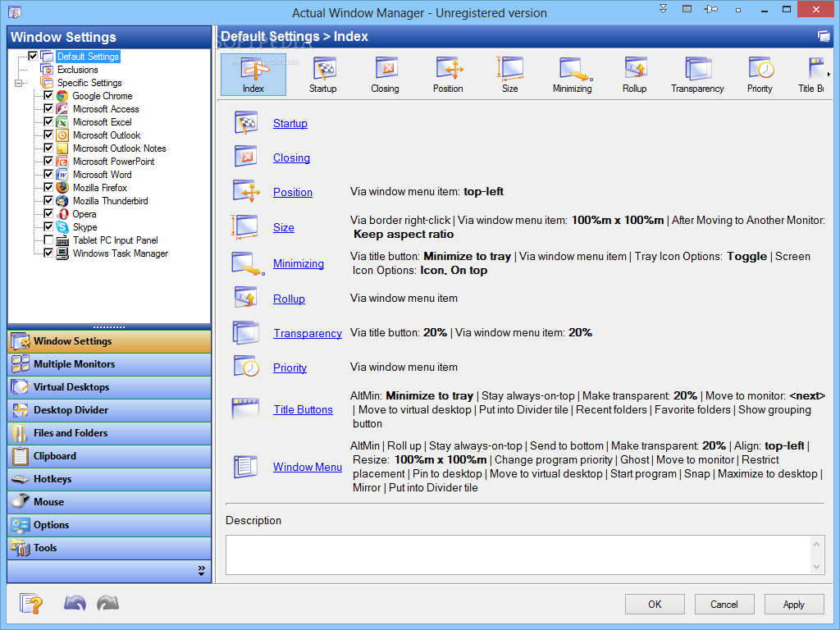The width and height of the screenshot is (840, 630).
Task: Select the Window Settings section
Action: pyautogui.click(x=109, y=341)
